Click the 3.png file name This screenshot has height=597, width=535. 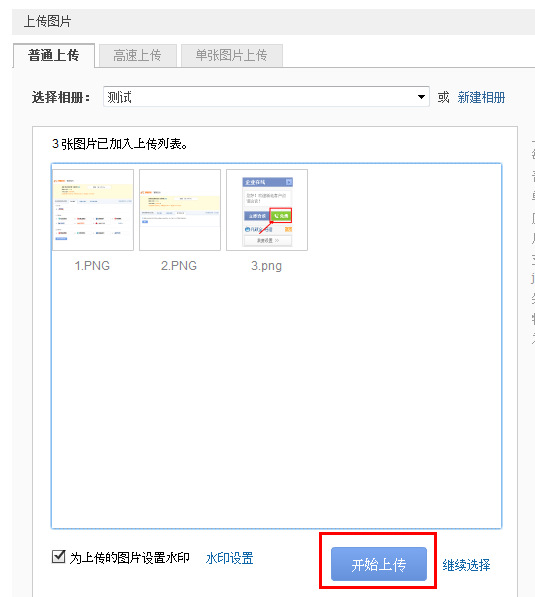[x=267, y=266]
